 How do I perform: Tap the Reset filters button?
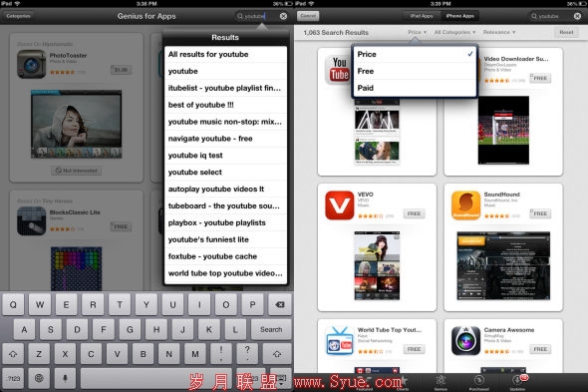[566, 32]
